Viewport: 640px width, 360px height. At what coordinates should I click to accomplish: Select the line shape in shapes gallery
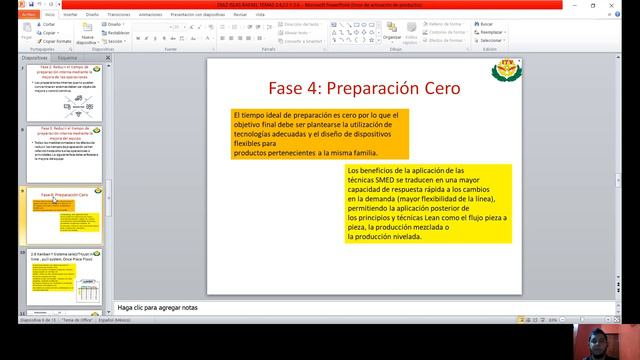(342, 25)
